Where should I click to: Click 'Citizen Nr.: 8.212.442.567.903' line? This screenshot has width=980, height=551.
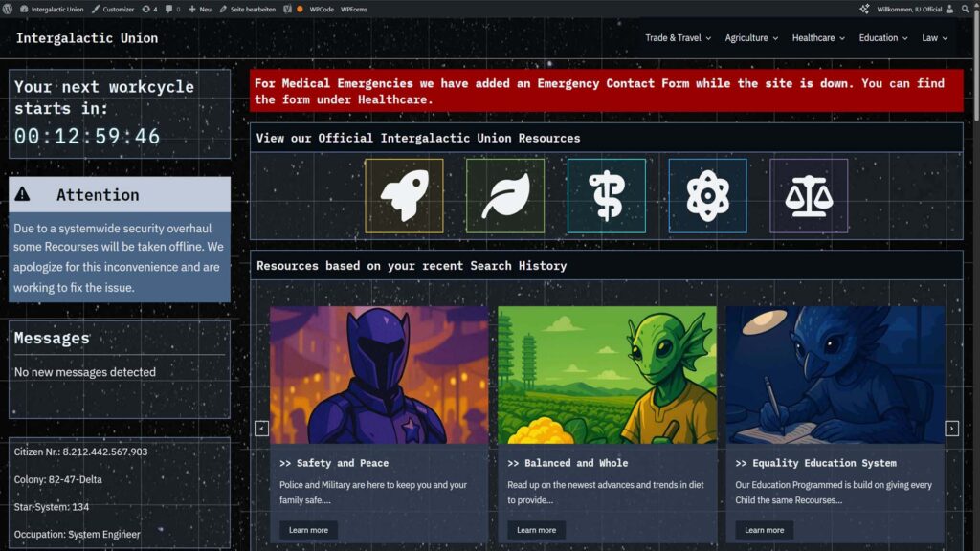coord(80,452)
